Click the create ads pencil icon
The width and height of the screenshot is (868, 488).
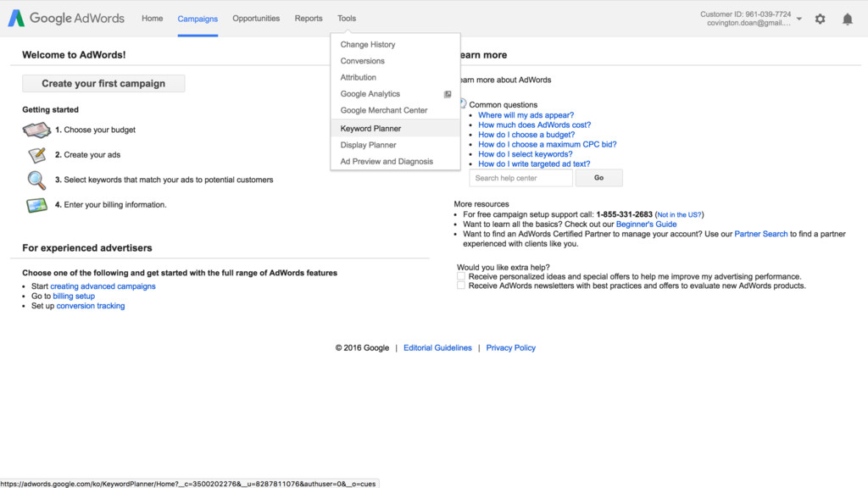coord(37,155)
